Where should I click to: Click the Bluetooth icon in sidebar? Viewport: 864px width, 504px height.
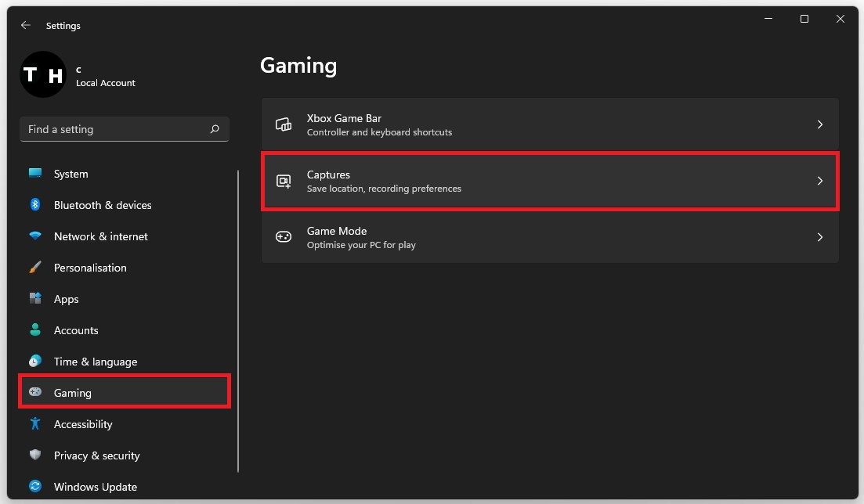pyautogui.click(x=35, y=204)
